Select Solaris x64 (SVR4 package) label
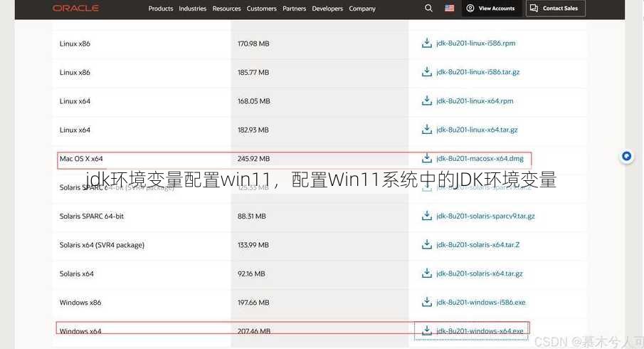Screen dimensions: 644x349 coord(102,245)
